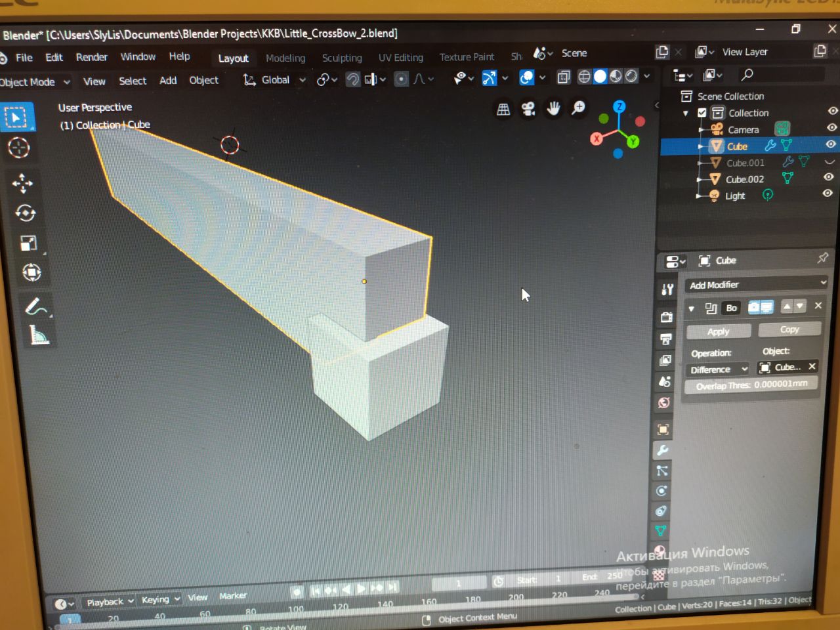Open the Render menu
840x630 pixels.
point(92,57)
